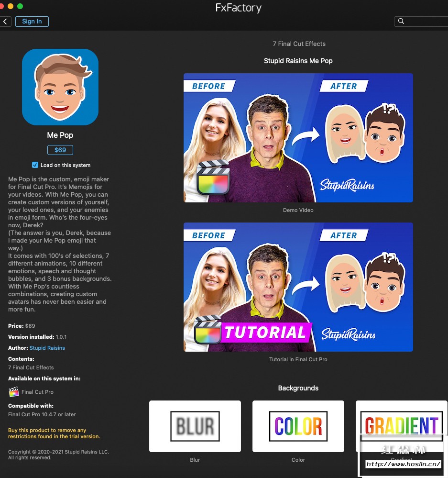Viewport: 448px width, 478px height.
Task: Click the "Blur" caption label
Action: point(195,460)
